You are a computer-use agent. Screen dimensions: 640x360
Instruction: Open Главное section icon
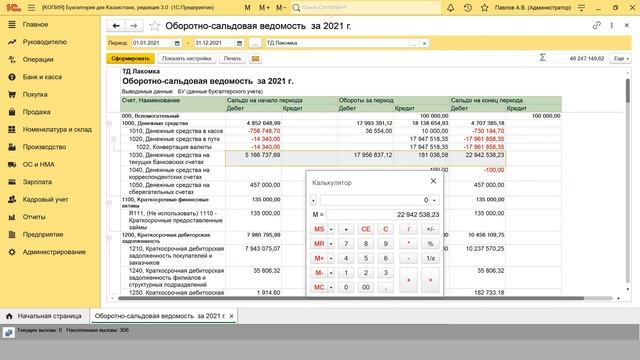click(12, 24)
